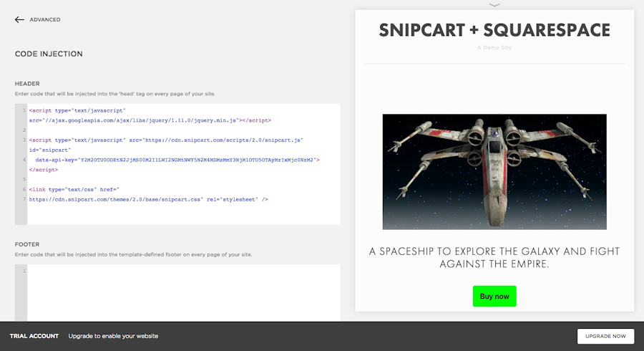Click the jQuery script tag on header line 1
Viewport: 644px width, 351px height.
pos(77,110)
